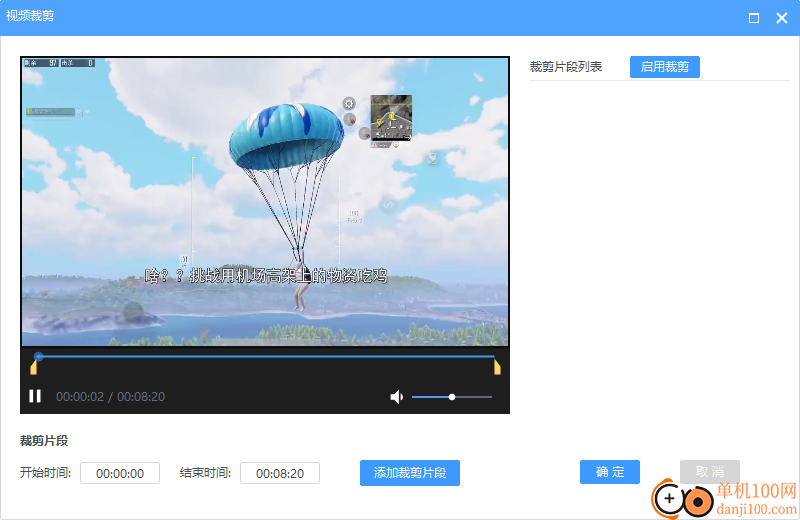Click the 00:00:02 / 00:08:20 time display
800x520 pixels.
tap(111, 397)
